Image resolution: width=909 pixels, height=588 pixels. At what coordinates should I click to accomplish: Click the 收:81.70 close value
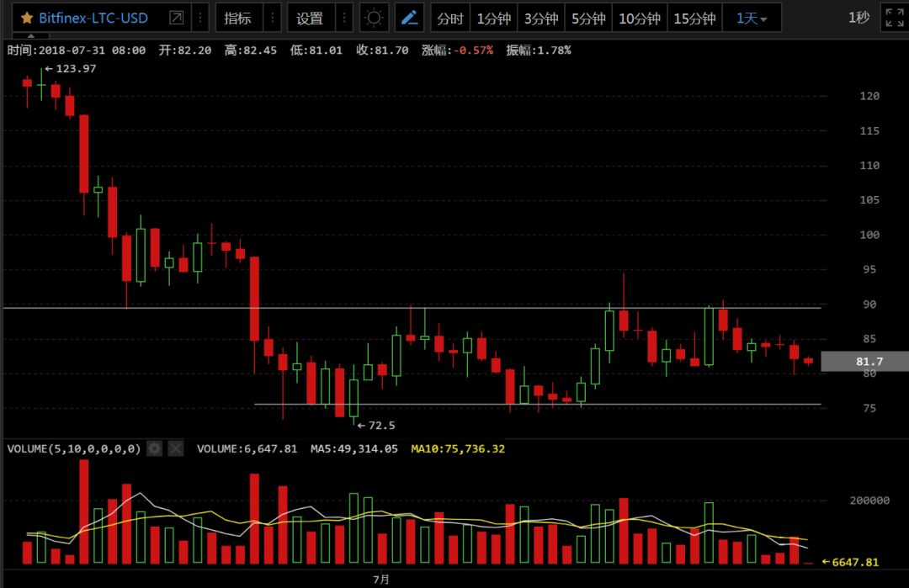coord(382,50)
